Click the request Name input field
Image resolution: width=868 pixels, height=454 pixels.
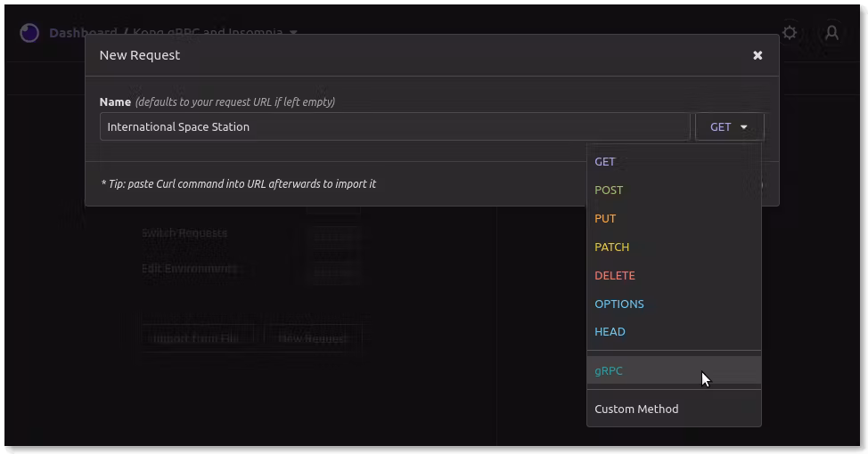tap(394, 127)
